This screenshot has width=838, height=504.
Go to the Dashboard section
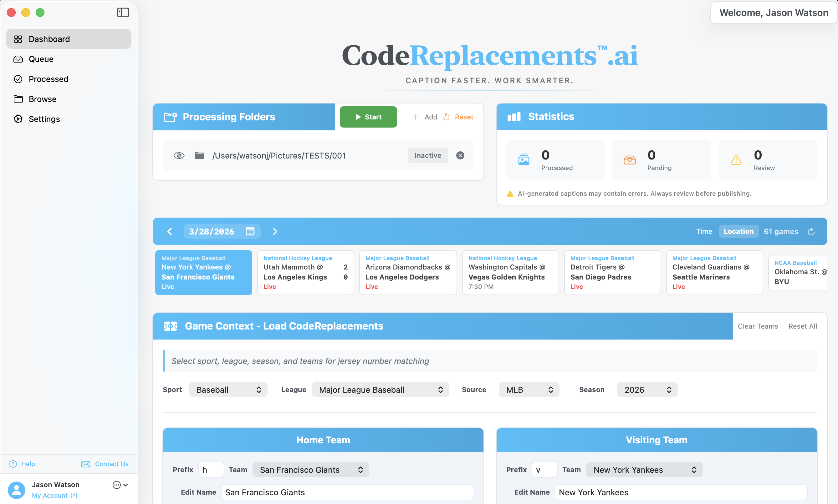click(x=49, y=39)
